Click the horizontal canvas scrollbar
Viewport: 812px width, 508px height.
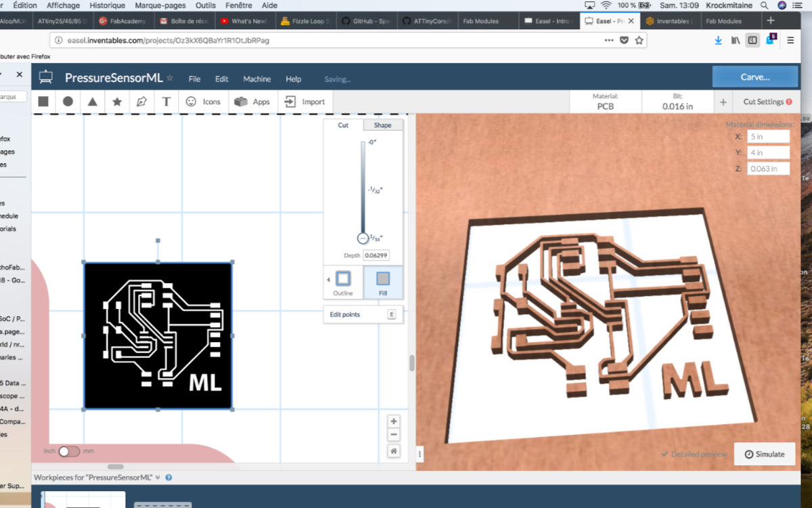(116, 467)
